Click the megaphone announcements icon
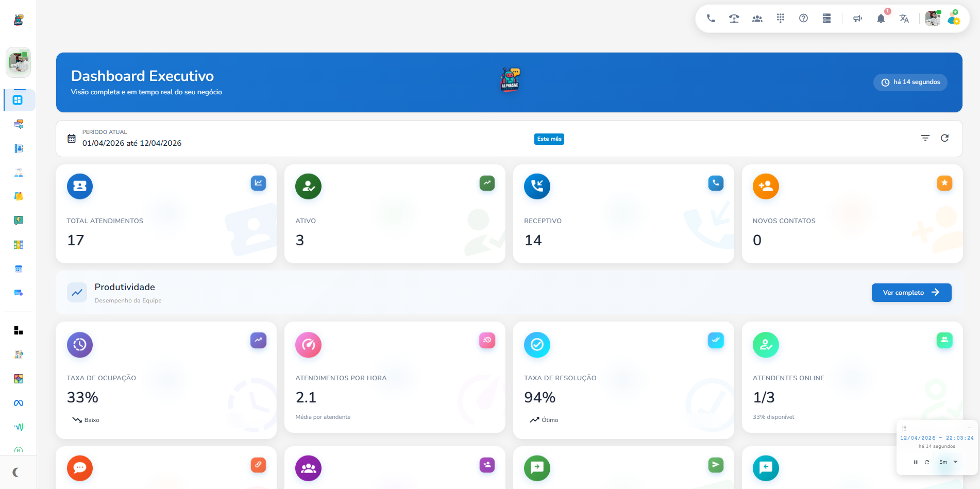 (857, 19)
